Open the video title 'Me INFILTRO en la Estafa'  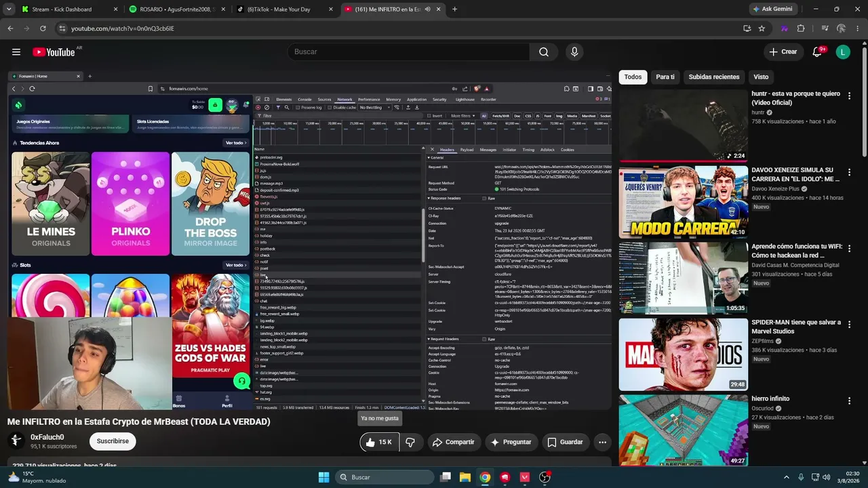(139, 422)
